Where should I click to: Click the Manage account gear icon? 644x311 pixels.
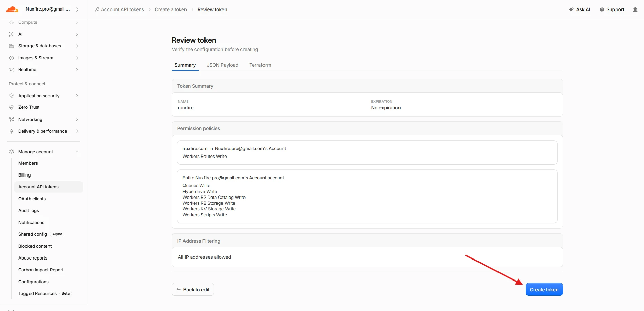click(12, 152)
